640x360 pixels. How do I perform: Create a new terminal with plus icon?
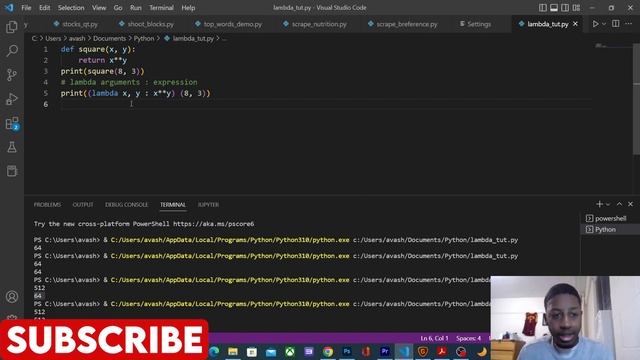point(599,204)
